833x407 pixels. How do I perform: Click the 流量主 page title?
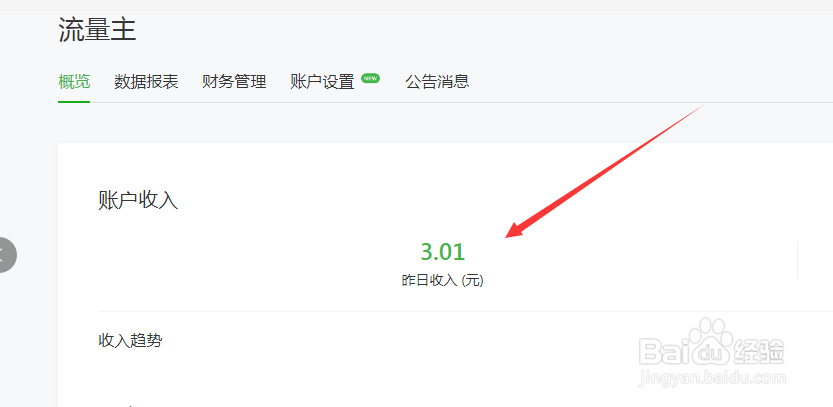pos(97,29)
